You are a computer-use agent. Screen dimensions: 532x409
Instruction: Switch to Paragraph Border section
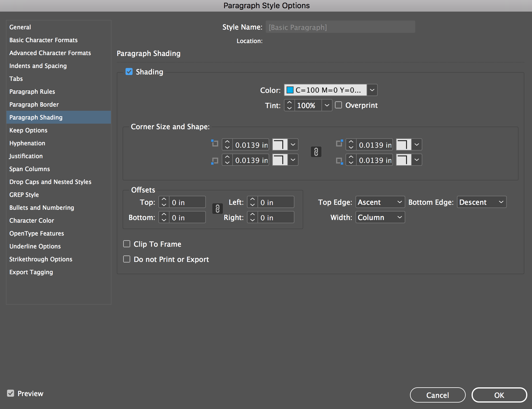pos(34,105)
